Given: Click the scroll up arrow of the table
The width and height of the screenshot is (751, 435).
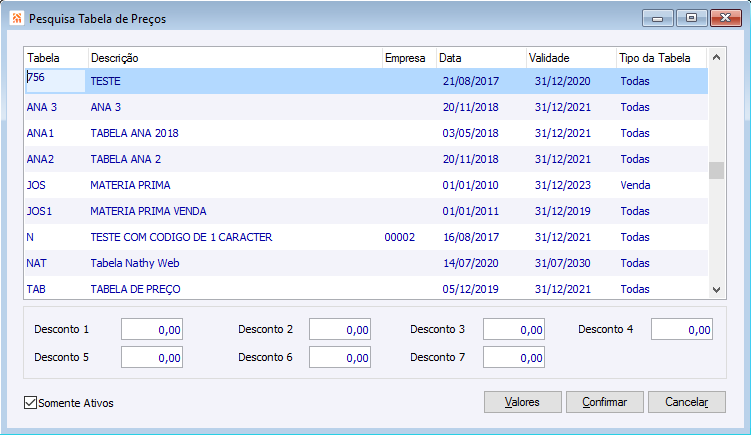Looking at the screenshot, I should pos(717,57).
